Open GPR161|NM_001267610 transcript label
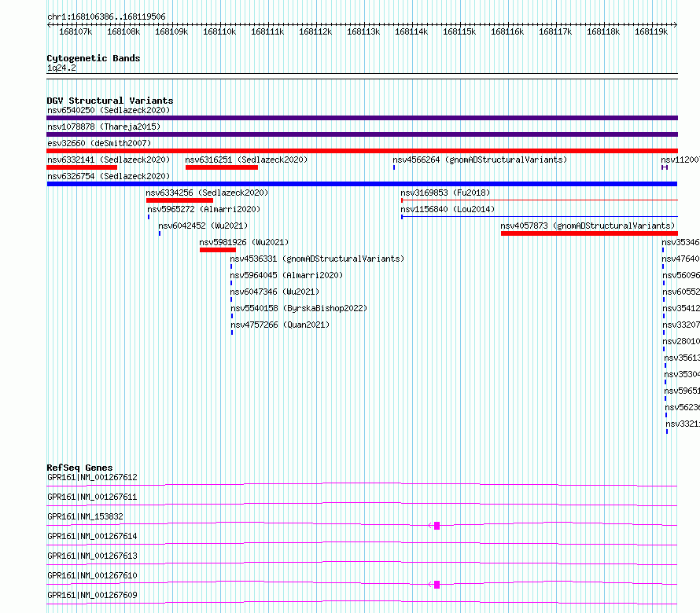Screen dimensions: 700x613 pyautogui.click(x=92, y=575)
